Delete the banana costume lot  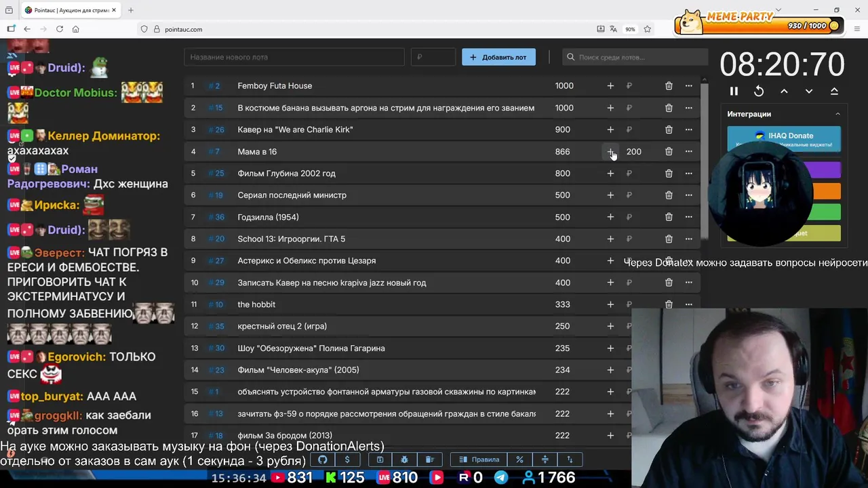(669, 108)
